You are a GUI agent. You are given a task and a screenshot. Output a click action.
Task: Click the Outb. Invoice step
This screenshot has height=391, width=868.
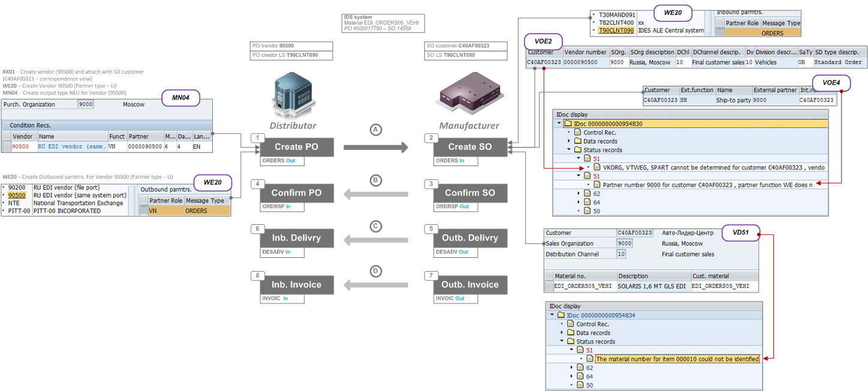click(469, 284)
